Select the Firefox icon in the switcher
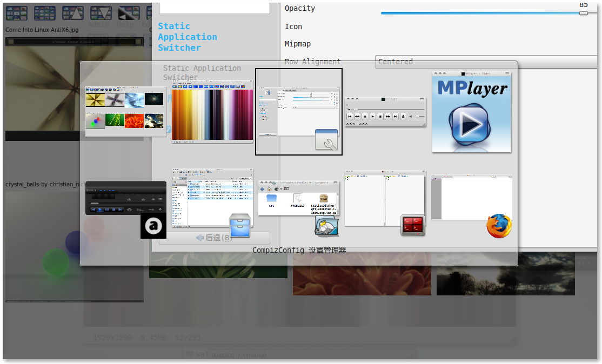 click(x=499, y=226)
